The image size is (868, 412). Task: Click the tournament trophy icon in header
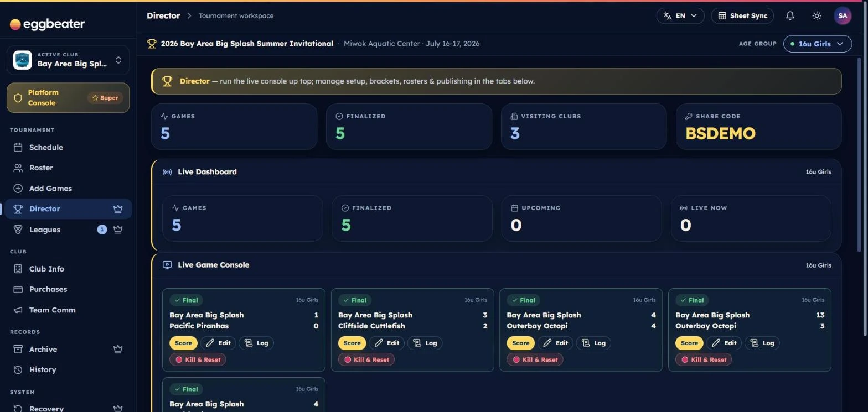[x=152, y=44]
